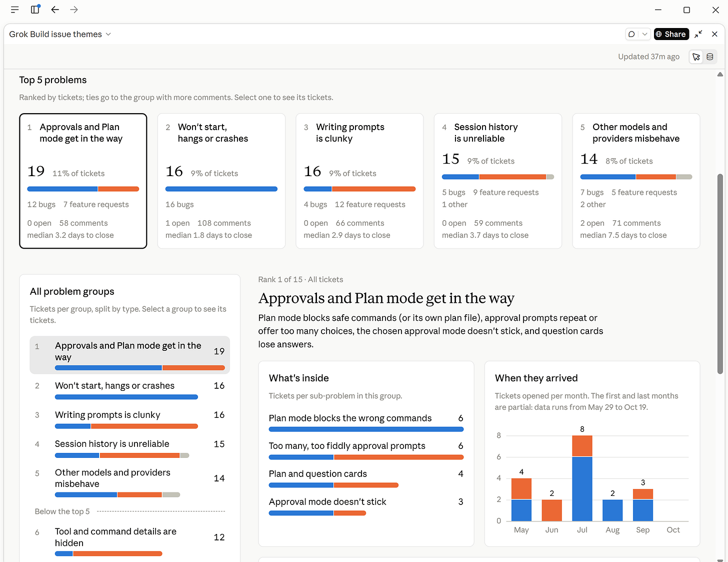Click Plan and question cards sub-problem
The height and width of the screenshot is (562, 728).
[366, 478]
